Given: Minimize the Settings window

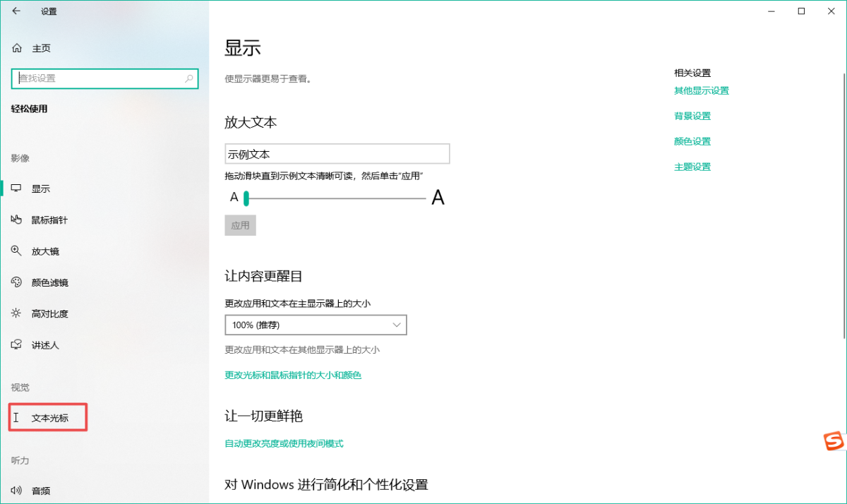Looking at the screenshot, I should [x=769, y=11].
